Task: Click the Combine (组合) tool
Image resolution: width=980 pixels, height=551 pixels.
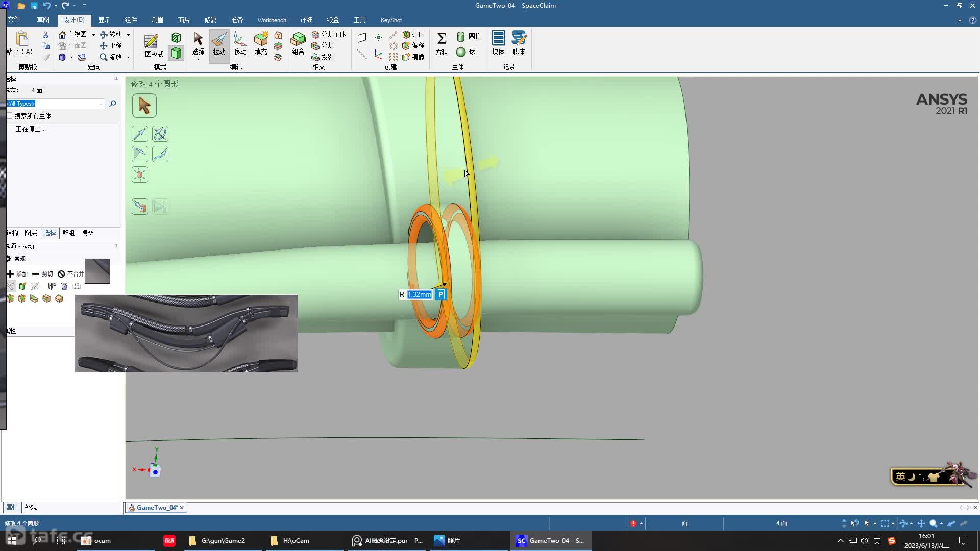Action: pyautogui.click(x=298, y=44)
